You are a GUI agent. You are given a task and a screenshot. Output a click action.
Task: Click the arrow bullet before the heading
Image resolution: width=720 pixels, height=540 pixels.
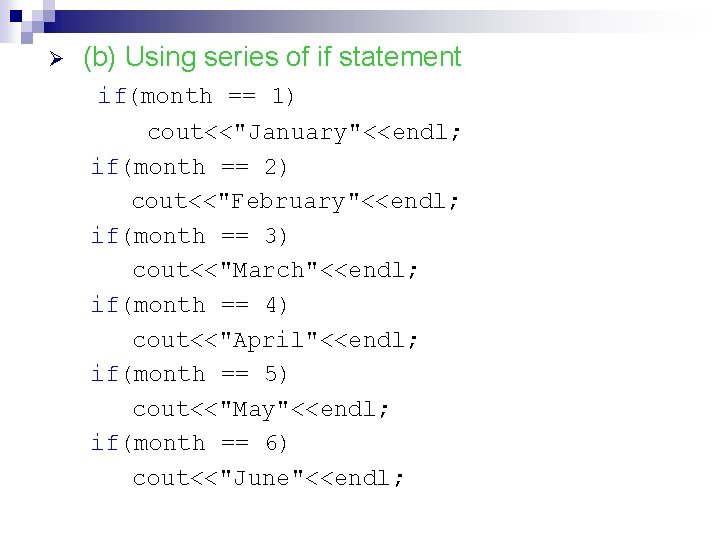click(x=57, y=60)
